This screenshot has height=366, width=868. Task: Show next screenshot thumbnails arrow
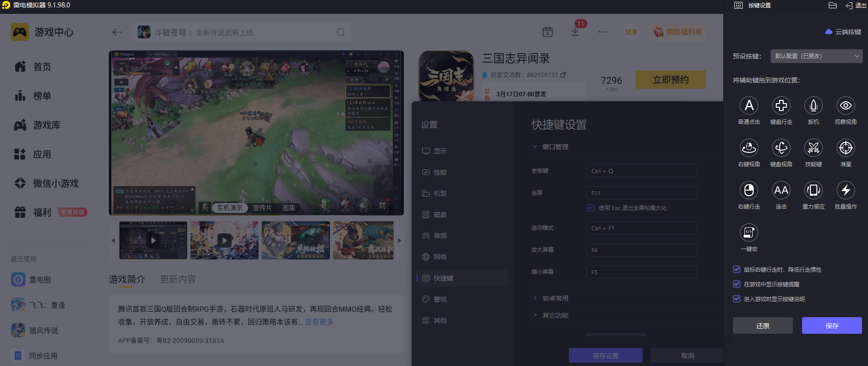399,240
